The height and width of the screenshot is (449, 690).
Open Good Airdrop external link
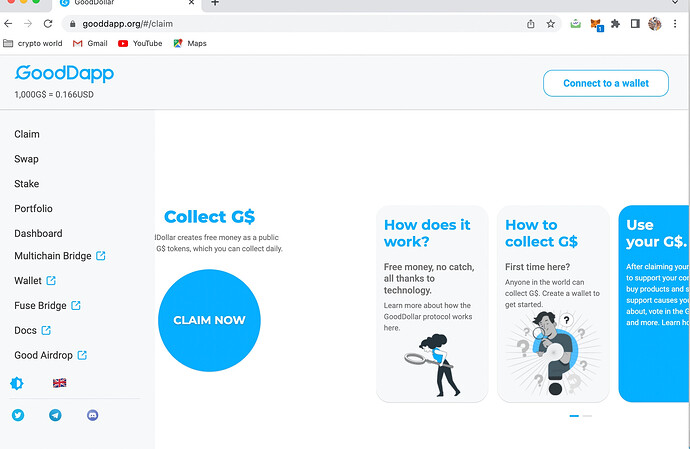pos(51,355)
